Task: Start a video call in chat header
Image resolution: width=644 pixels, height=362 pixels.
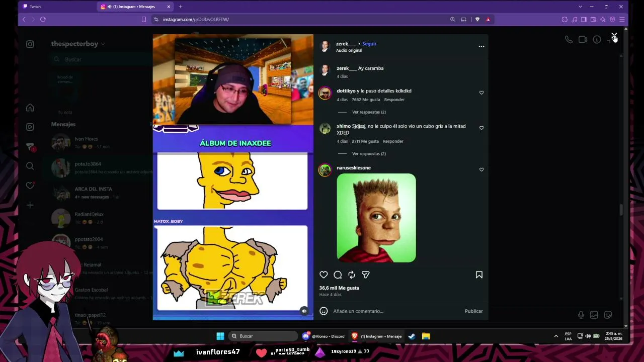Action: (583, 40)
